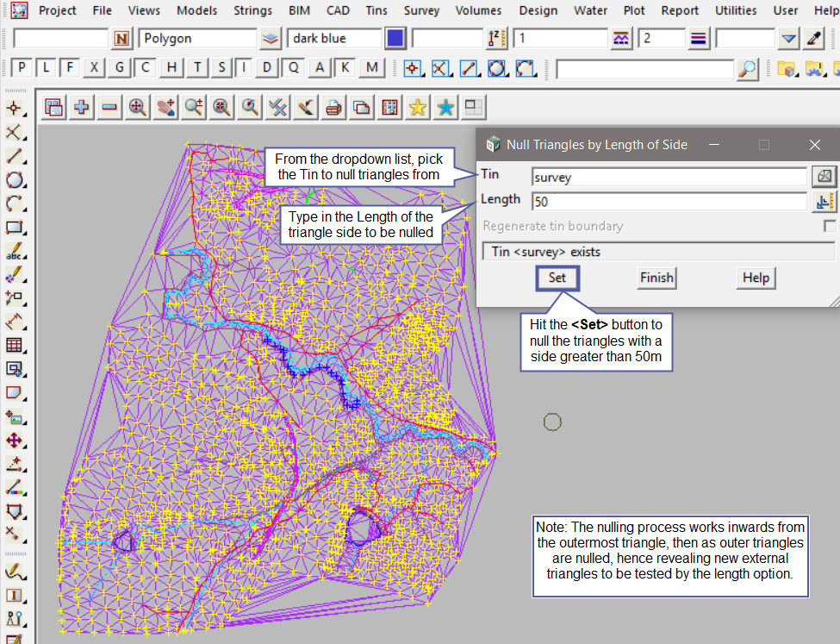
Task: Toggle the P snap button
Action: (x=22, y=68)
